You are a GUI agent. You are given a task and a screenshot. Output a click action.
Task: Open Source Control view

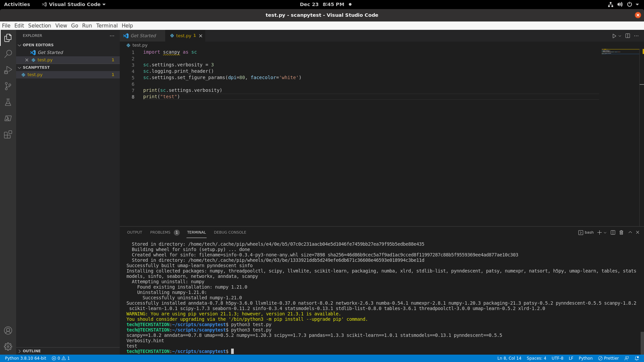[8, 86]
